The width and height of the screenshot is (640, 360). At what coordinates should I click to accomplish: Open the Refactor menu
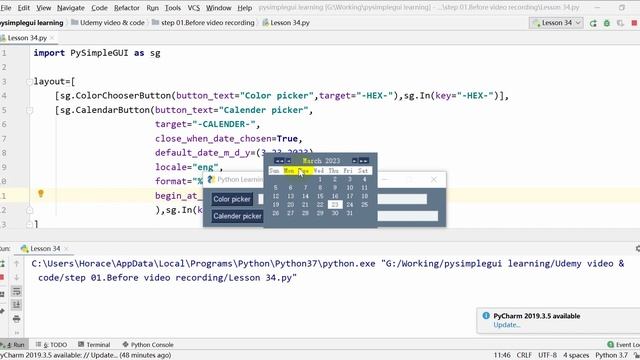click(x=127, y=8)
